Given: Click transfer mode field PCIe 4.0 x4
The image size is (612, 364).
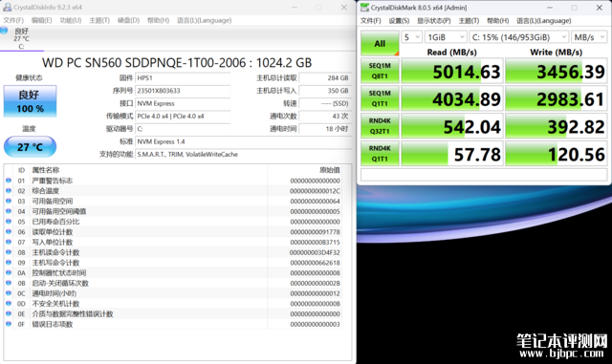Looking at the screenshot, I should pos(183,117).
